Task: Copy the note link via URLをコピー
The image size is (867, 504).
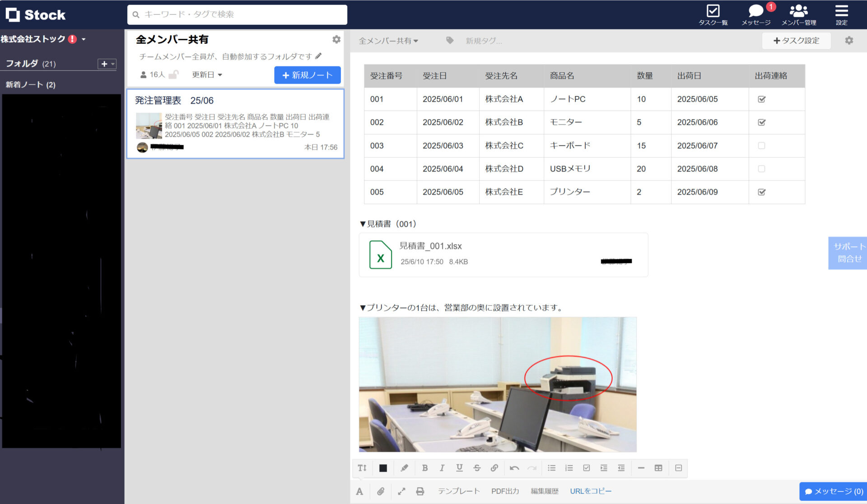Action: pyautogui.click(x=591, y=491)
